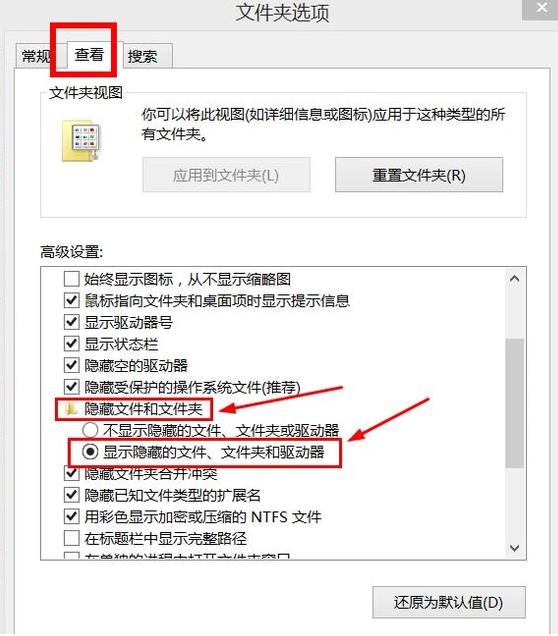Switch to the 常规 tab
Screen dimensions: 558x636
[36, 56]
